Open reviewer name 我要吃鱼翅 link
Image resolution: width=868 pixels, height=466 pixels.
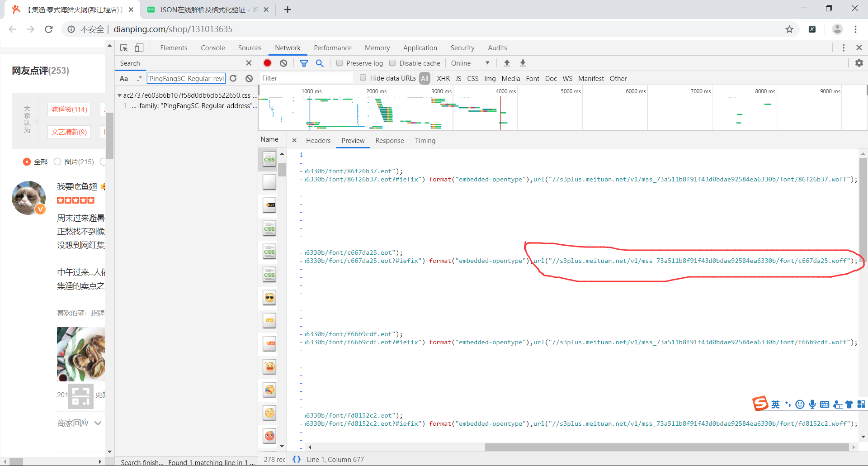(x=77, y=186)
